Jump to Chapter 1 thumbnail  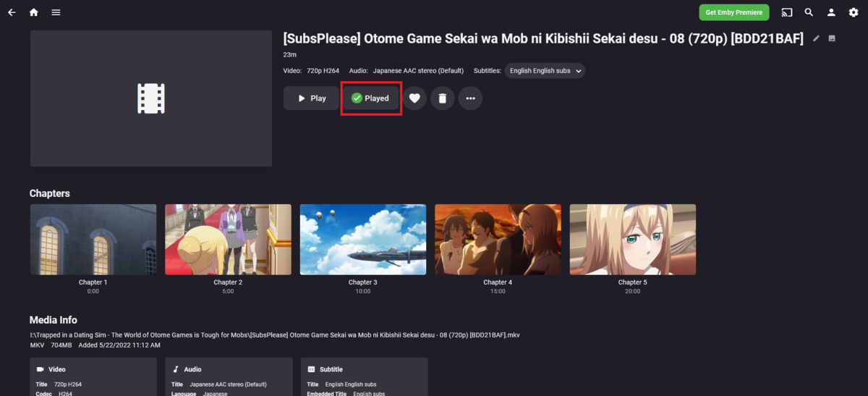click(x=93, y=240)
